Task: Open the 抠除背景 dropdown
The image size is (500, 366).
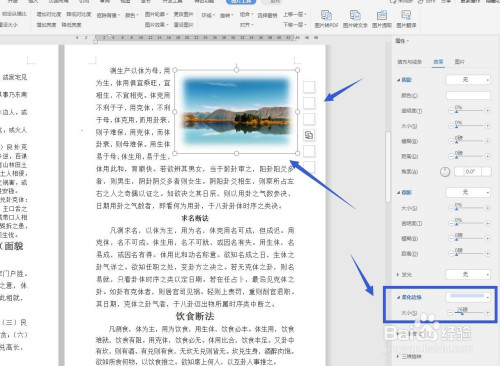Action: pos(108,15)
